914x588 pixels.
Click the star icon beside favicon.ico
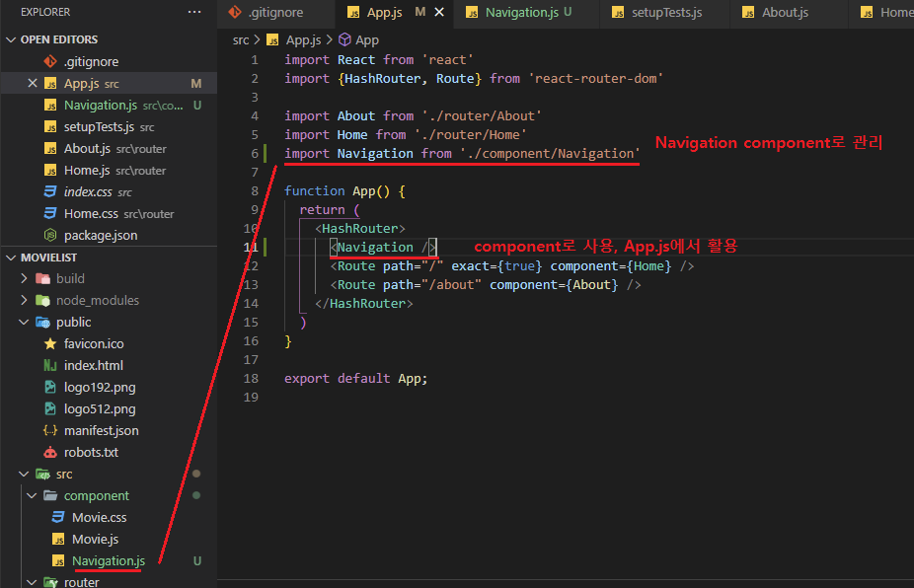click(x=50, y=344)
